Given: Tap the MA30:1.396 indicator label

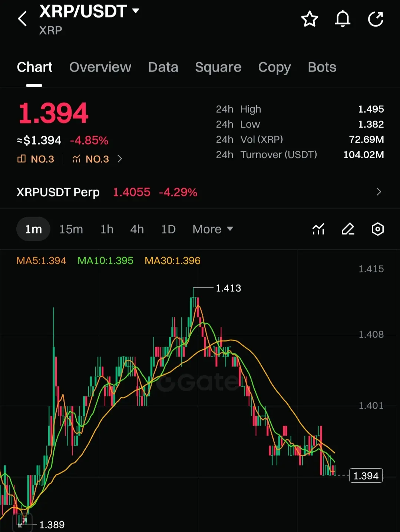Looking at the screenshot, I should point(172,261).
